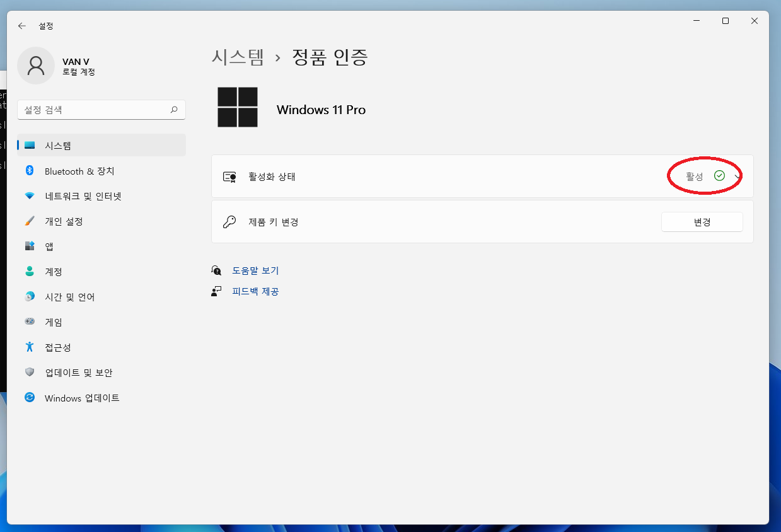This screenshot has width=781, height=532.
Task: Maximize the Settings window
Action: (726, 21)
